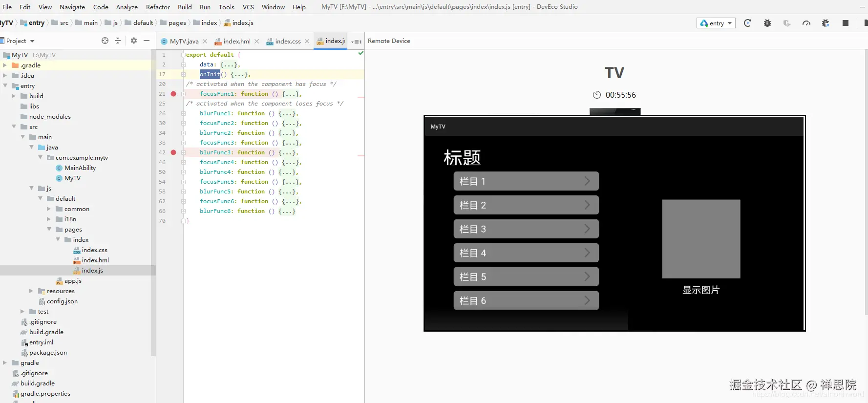Expand the build folder arrow
Screen dimensions: 868x403
click(x=14, y=96)
